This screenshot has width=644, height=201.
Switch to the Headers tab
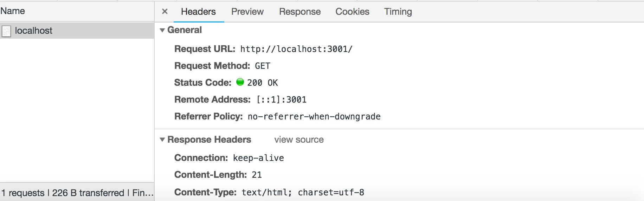click(198, 12)
